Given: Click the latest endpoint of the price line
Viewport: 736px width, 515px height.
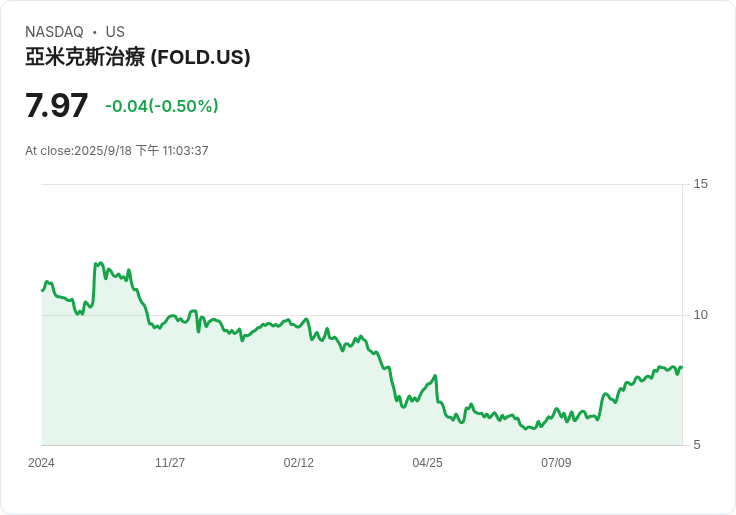Looking at the screenshot, I should point(681,367).
